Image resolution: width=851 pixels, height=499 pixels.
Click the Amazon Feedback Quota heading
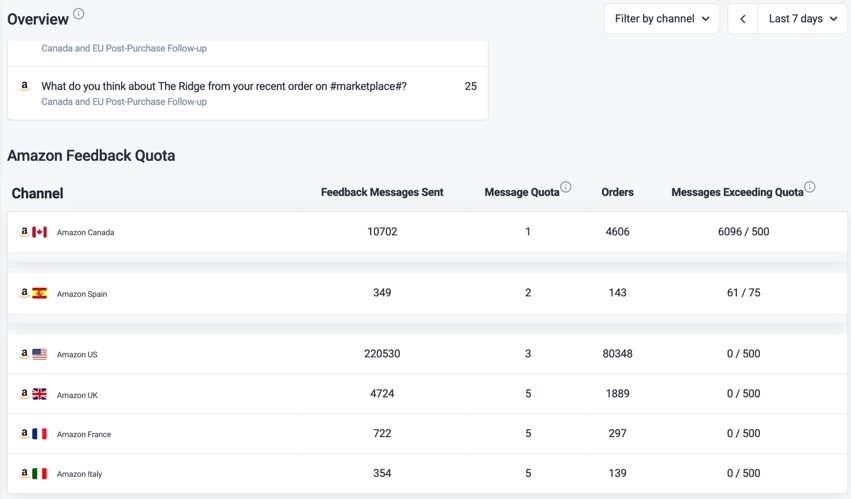(x=91, y=156)
